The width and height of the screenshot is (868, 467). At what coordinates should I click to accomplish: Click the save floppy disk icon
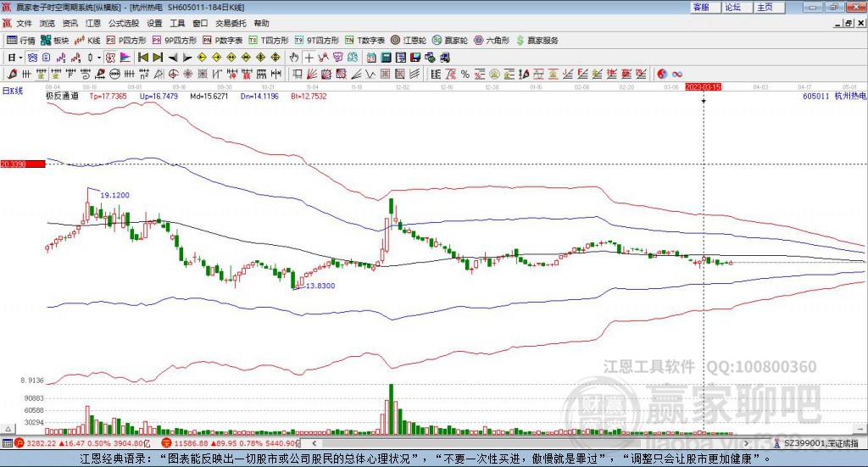pyautogui.click(x=415, y=58)
